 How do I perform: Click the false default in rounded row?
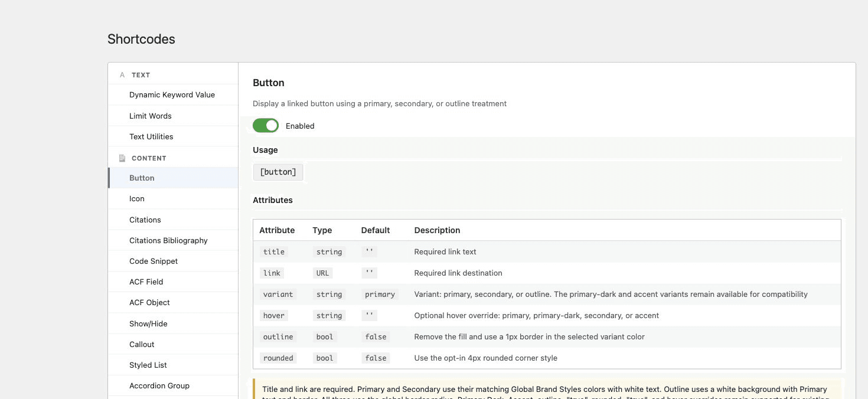click(376, 358)
